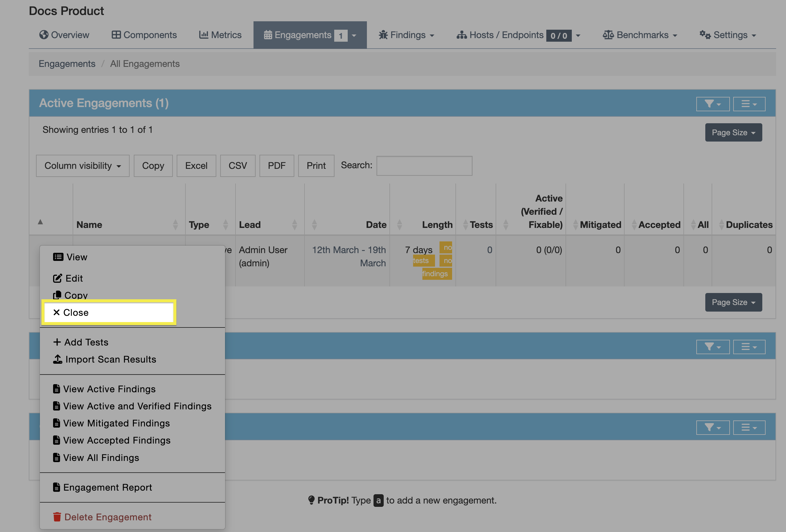Click the pencil icon next to Edit
786x532 pixels.
pyautogui.click(x=58, y=278)
